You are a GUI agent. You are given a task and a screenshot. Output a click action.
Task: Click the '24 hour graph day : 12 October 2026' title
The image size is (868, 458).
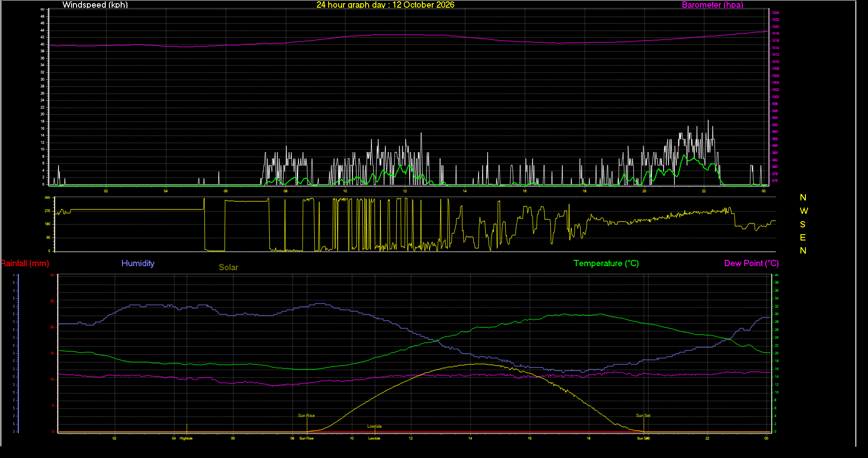click(x=385, y=5)
